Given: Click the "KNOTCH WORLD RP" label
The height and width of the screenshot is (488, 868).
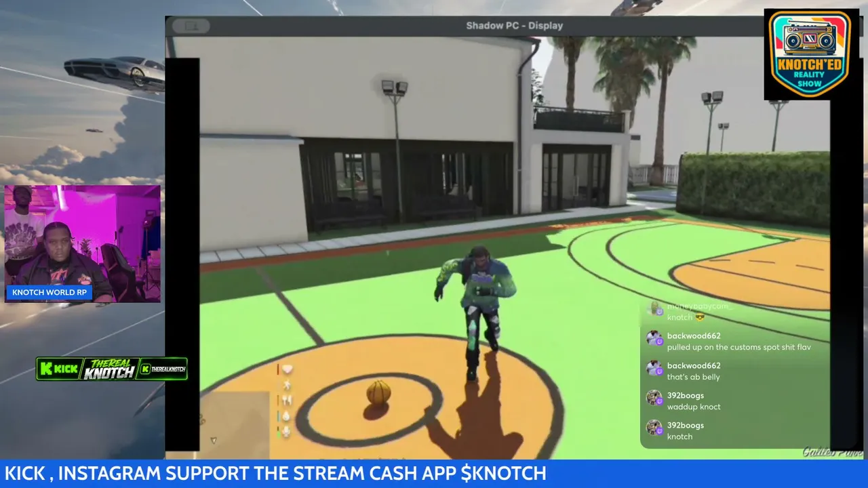Looking at the screenshot, I should tap(50, 292).
